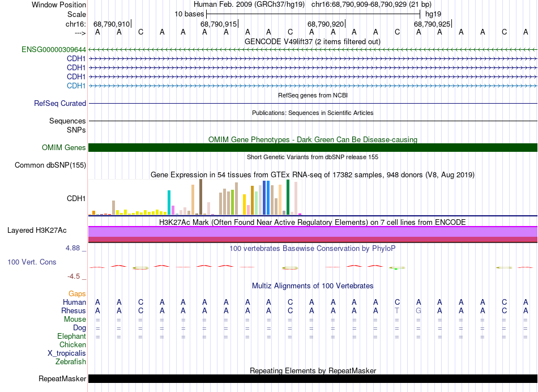Screen dimensions: 538x392
Task: Click the Zebrafish species label
Action: pos(70,362)
